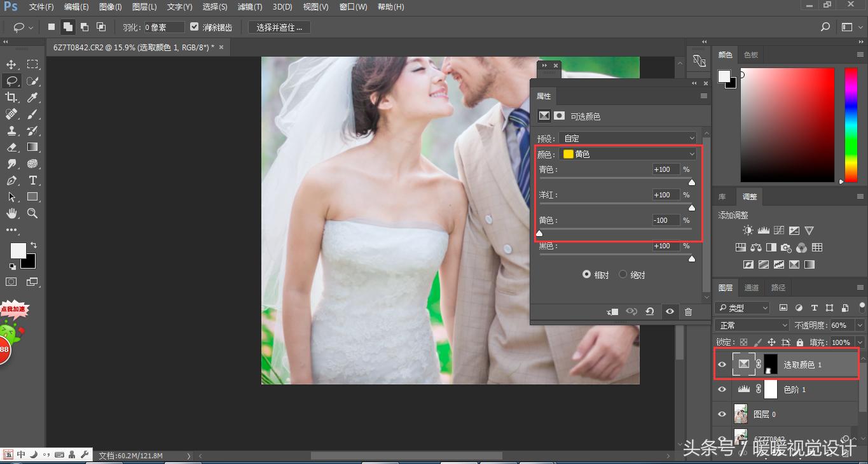Switch to the 通道 tab

point(752,288)
